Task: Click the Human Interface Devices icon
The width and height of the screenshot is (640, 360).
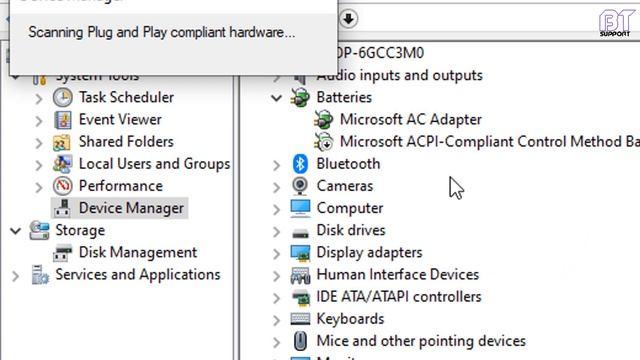Action: pos(300,275)
